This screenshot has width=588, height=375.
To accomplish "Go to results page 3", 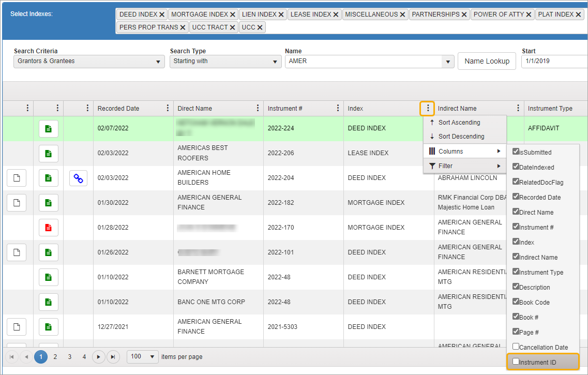I will tap(70, 357).
